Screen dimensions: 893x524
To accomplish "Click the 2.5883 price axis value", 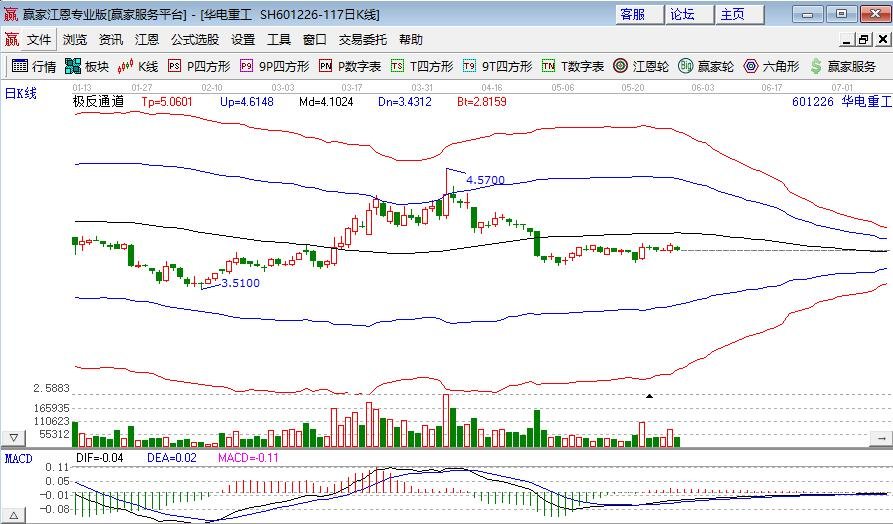I will [51, 388].
